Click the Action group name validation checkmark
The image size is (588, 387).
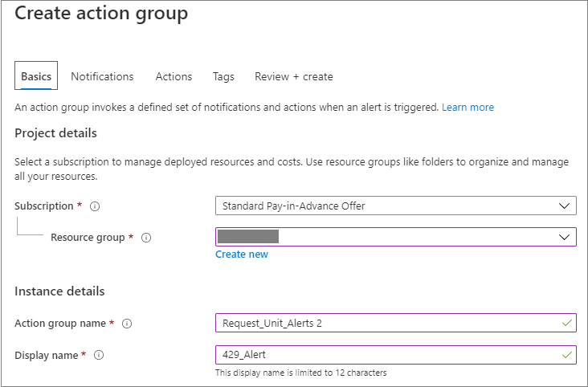(x=568, y=323)
